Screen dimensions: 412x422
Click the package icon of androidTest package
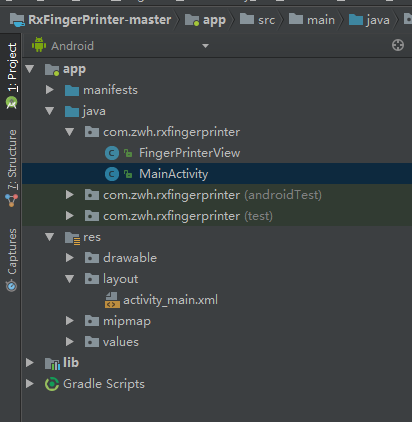92,195
